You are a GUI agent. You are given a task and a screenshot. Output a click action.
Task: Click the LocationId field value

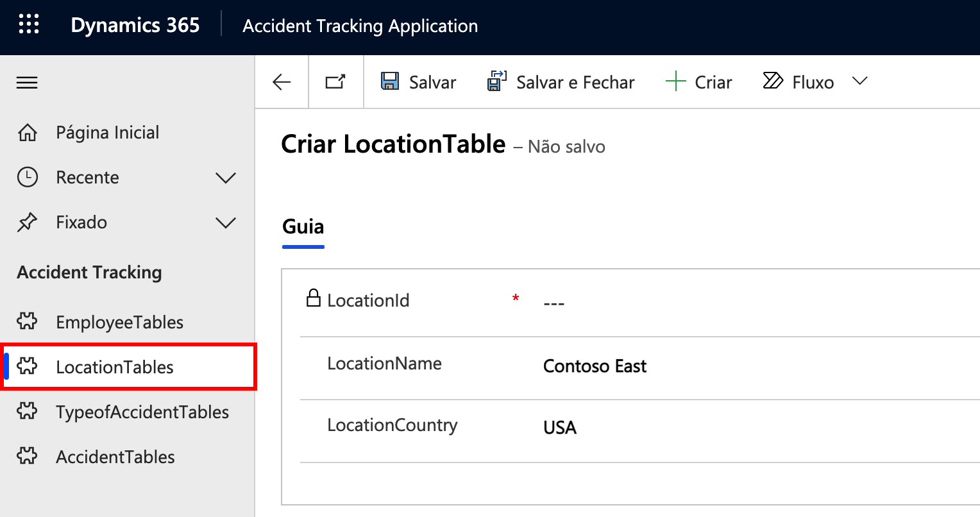(554, 303)
